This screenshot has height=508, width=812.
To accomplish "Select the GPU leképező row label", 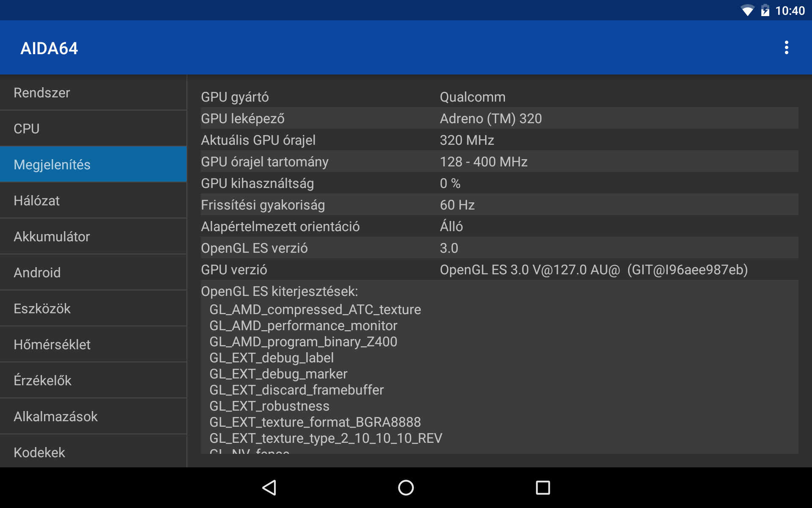I will click(243, 119).
